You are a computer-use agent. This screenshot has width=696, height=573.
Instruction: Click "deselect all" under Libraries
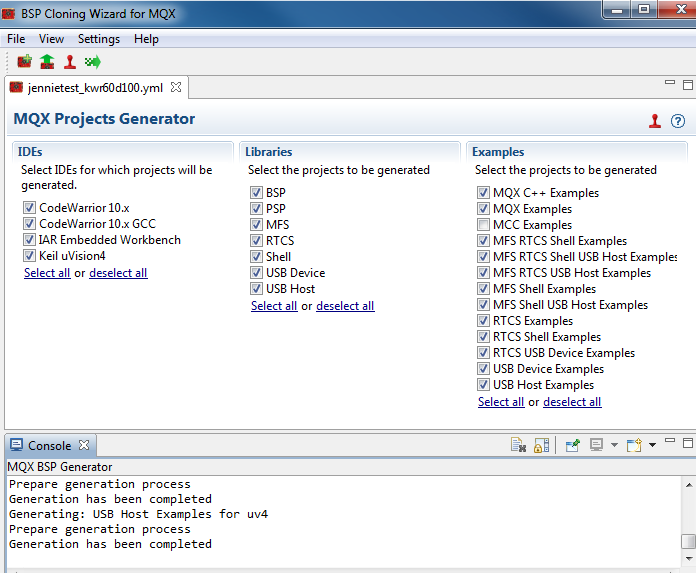pyautogui.click(x=345, y=306)
